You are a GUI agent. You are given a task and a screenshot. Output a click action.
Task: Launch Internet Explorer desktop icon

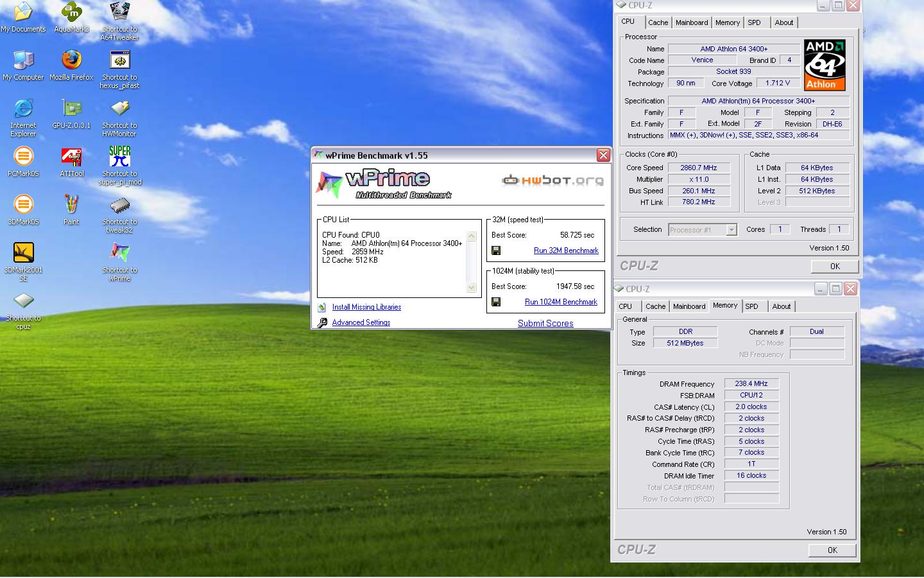pyautogui.click(x=23, y=118)
